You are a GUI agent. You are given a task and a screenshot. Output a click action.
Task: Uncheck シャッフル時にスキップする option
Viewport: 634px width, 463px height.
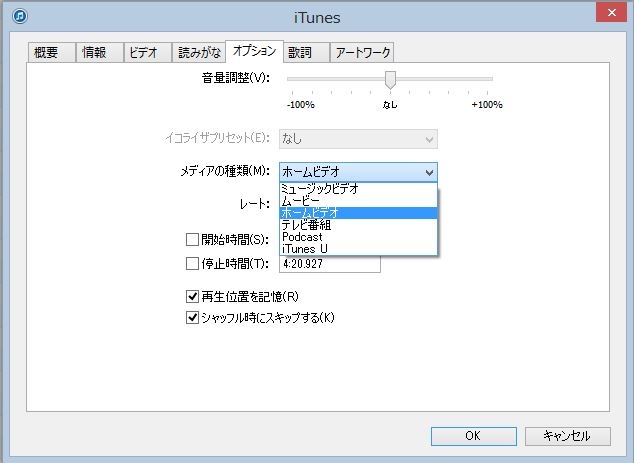pos(192,318)
